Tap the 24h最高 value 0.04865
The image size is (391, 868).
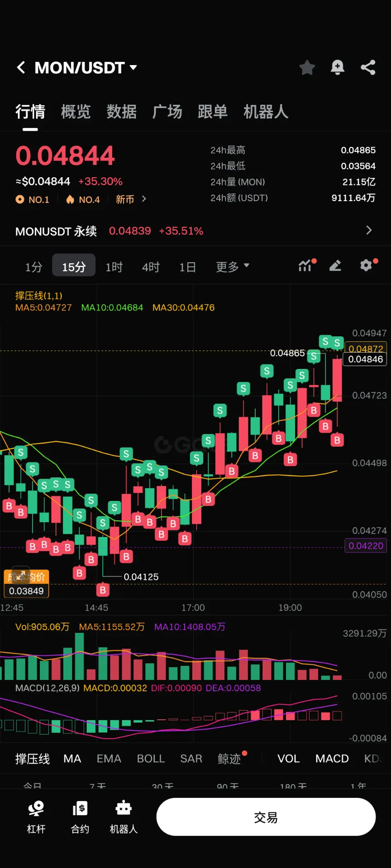tap(358, 150)
